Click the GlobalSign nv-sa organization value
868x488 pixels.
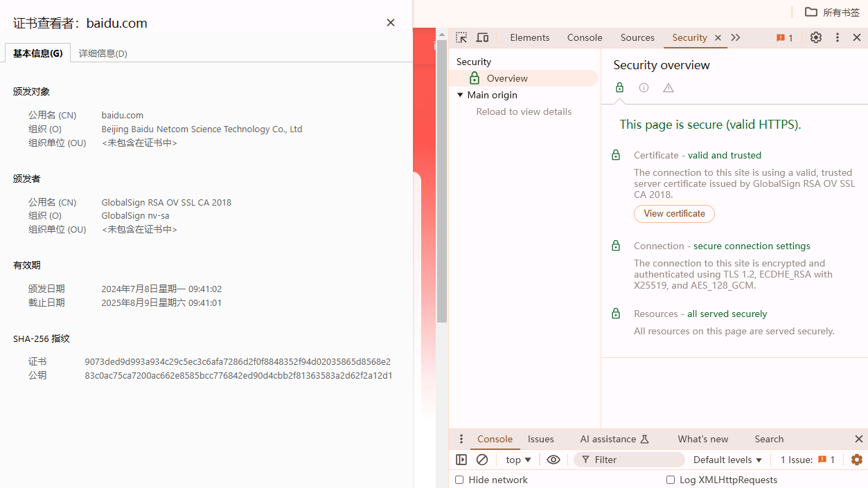[135, 215]
